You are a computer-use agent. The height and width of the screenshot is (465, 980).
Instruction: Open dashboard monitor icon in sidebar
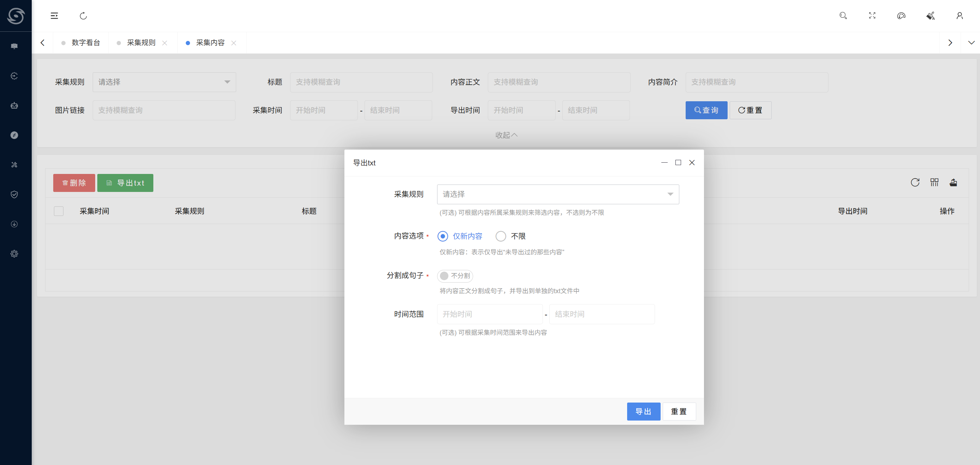(14, 46)
